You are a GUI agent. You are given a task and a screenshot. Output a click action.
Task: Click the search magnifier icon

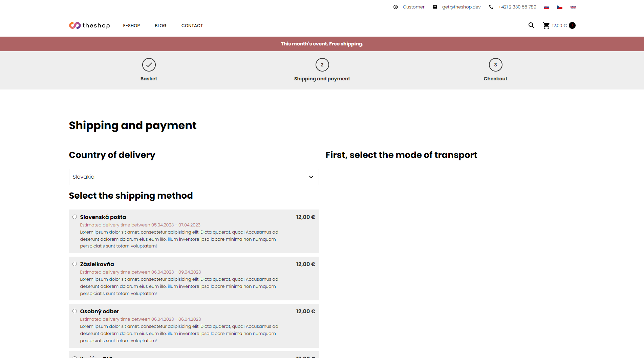click(531, 25)
